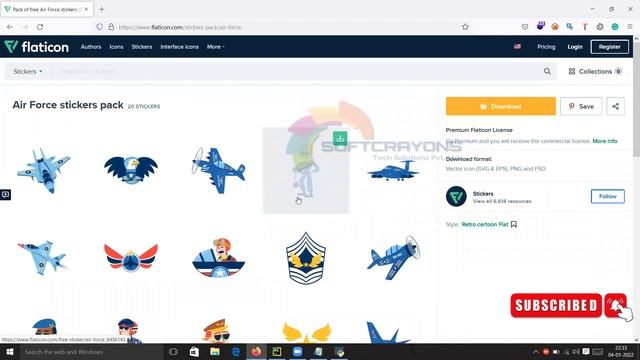Select the chevron rank insignia sticker
The width and height of the screenshot is (640, 360).
tap(306, 258)
